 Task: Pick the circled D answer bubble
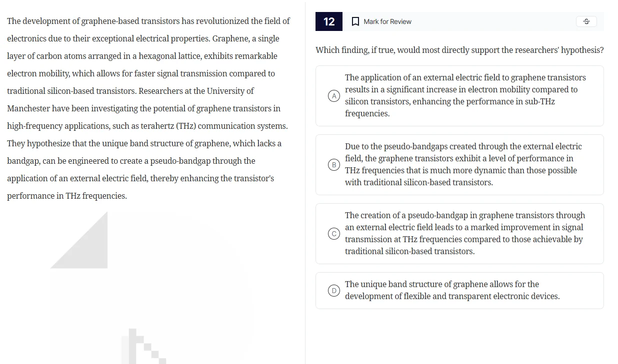coord(334,291)
